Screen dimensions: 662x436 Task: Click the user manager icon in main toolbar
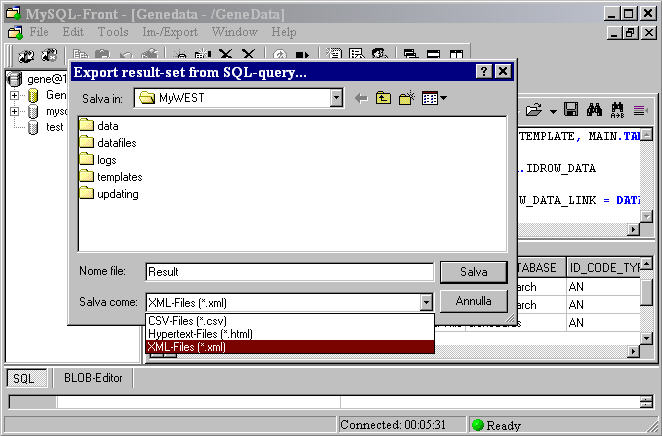click(x=380, y=54)
